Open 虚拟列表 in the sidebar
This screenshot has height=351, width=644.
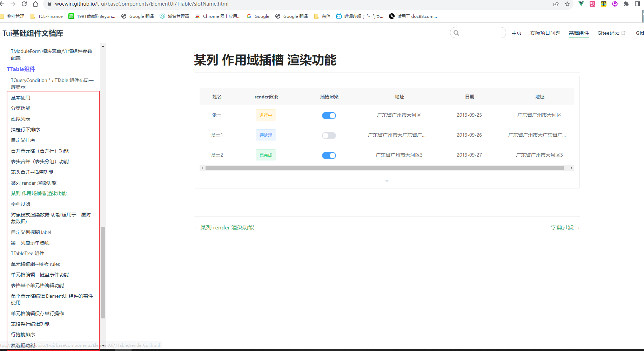(21, 119)
